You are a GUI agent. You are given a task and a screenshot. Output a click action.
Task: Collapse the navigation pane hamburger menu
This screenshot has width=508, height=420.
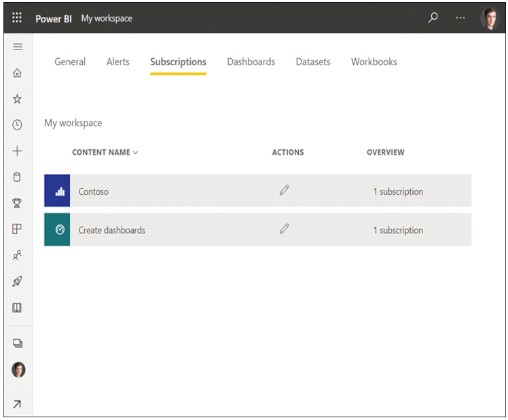coord(18,47)
